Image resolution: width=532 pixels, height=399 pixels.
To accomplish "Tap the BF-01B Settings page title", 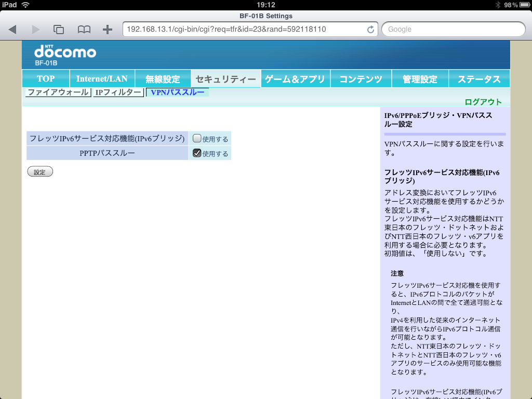I will (266, 16).
